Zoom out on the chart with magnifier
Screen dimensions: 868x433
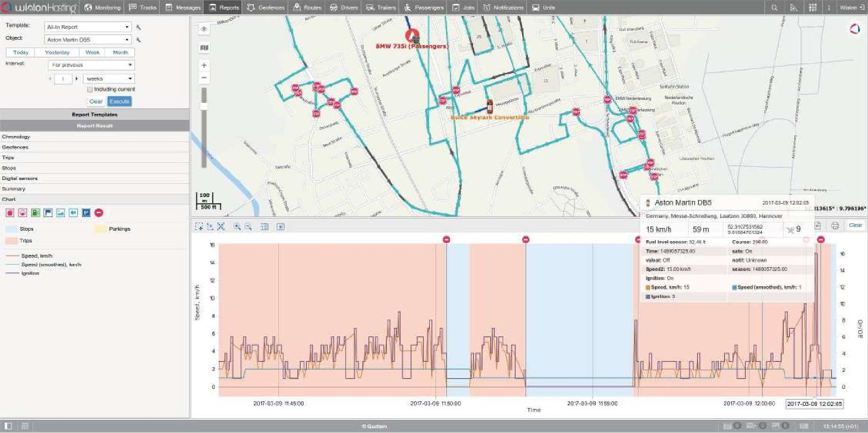(248, 227)
